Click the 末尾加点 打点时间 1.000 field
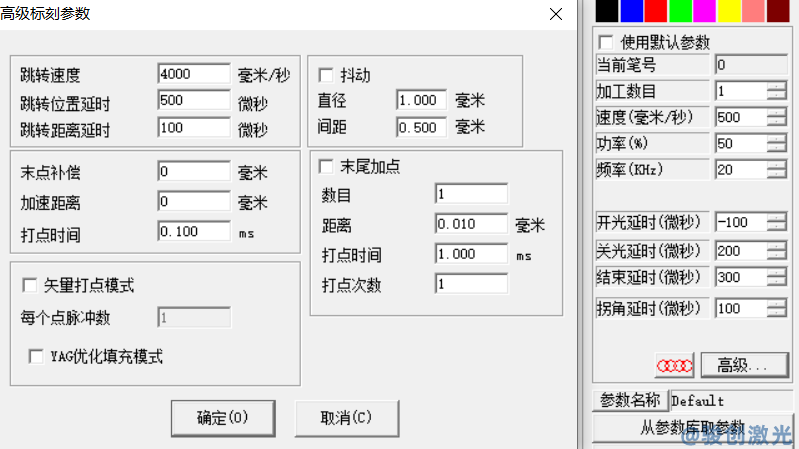The width and height of the screenshot is (799, 449). [471, 254]
